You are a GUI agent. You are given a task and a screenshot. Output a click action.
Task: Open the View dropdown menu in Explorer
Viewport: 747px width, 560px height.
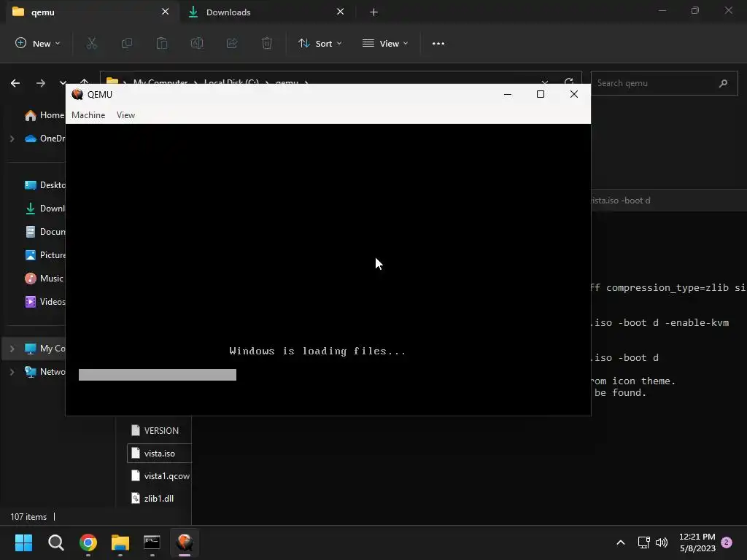[385, 43]
